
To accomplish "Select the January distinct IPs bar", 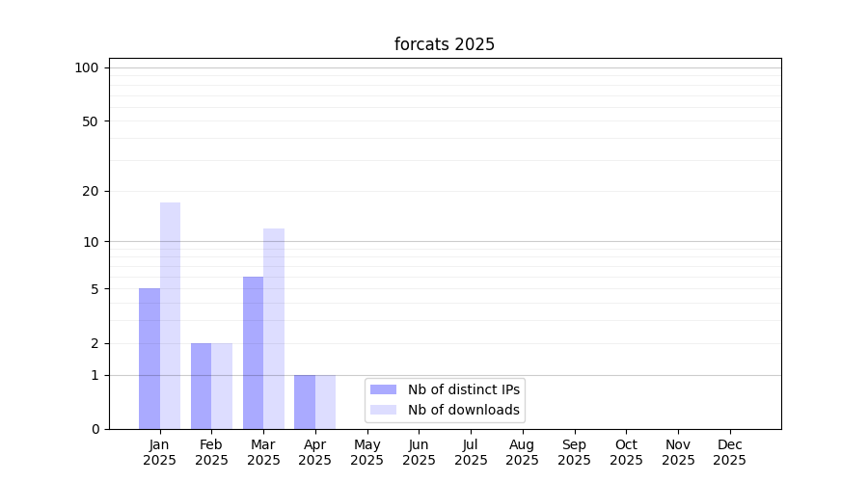I will coord(149,359).
